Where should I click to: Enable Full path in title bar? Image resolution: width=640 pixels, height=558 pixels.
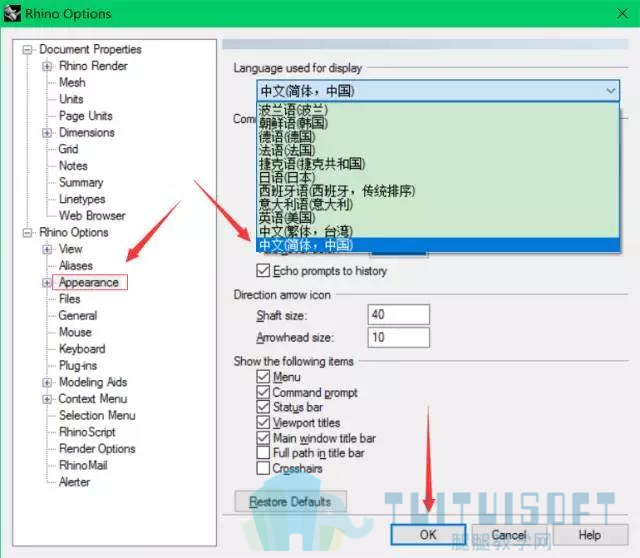pyautogui.click(x=263, y=453)
